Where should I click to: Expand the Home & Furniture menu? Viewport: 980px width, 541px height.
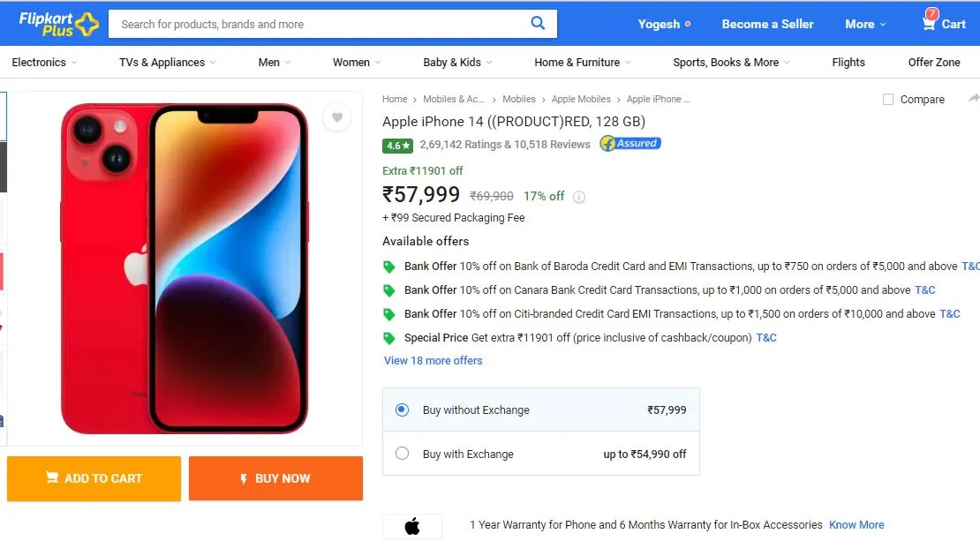583,63
